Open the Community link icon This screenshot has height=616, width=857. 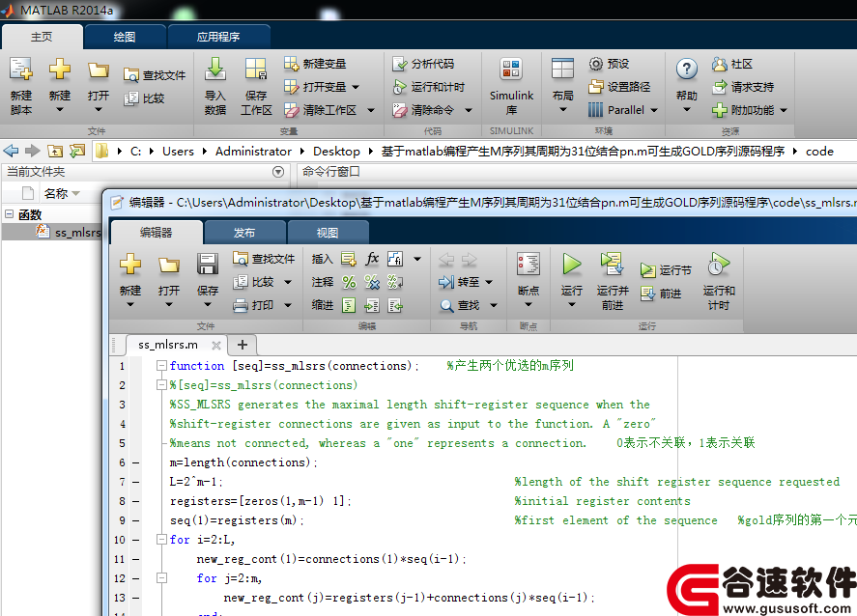[719, 64]
